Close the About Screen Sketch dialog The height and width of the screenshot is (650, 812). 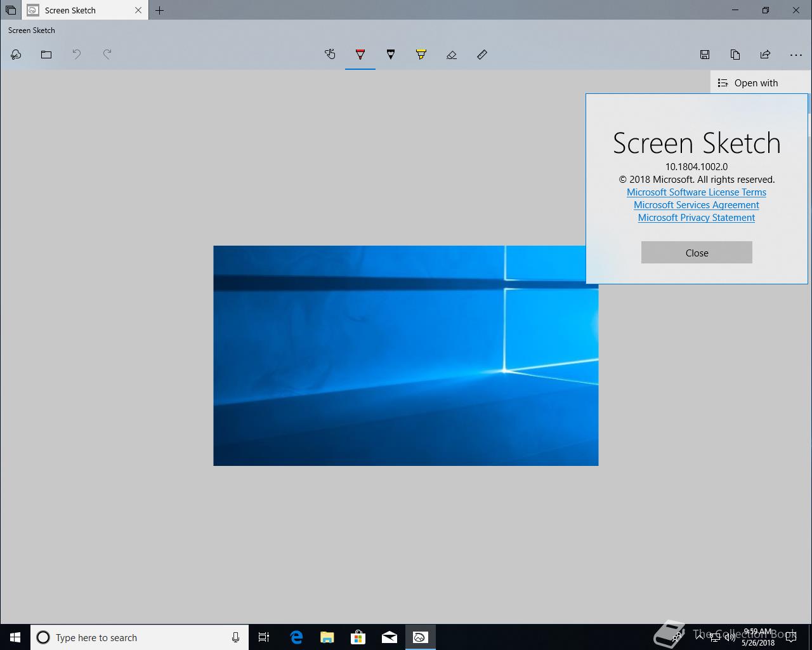pyautogui.click(x=697, y=253)
